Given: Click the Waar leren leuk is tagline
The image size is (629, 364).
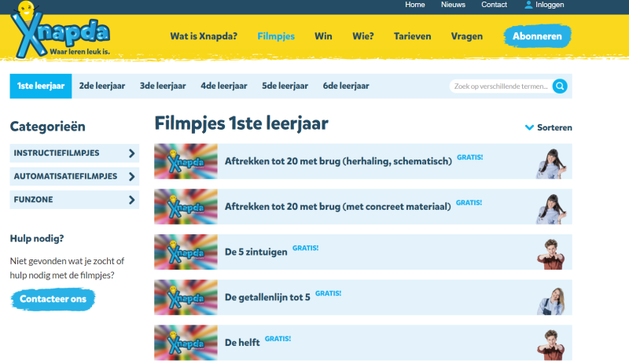Looking at the screenshot, I should [x=80, y=51].
